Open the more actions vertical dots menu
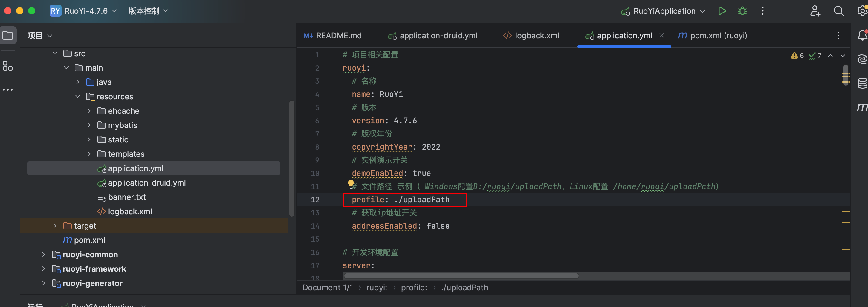This screenshot has width=868, height=307. point(763,11)
